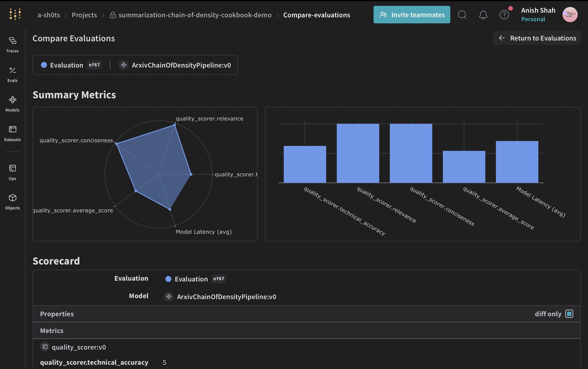Click Return to Evaluations
588x369 pixels.
coord(536,38)
